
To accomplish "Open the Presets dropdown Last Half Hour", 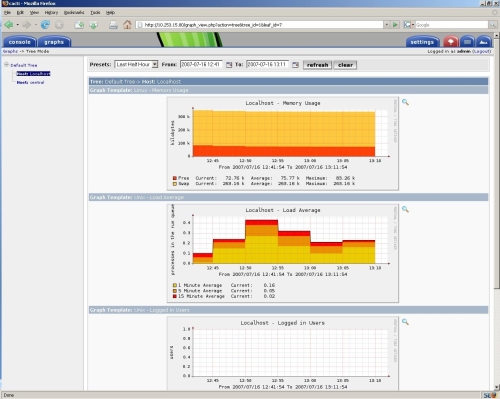I will pos(136,65).
